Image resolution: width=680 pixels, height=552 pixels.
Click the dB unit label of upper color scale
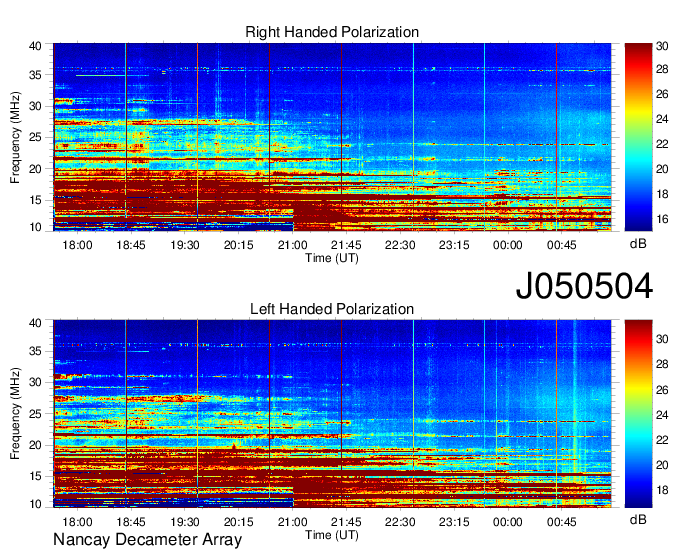pos(638,244)
